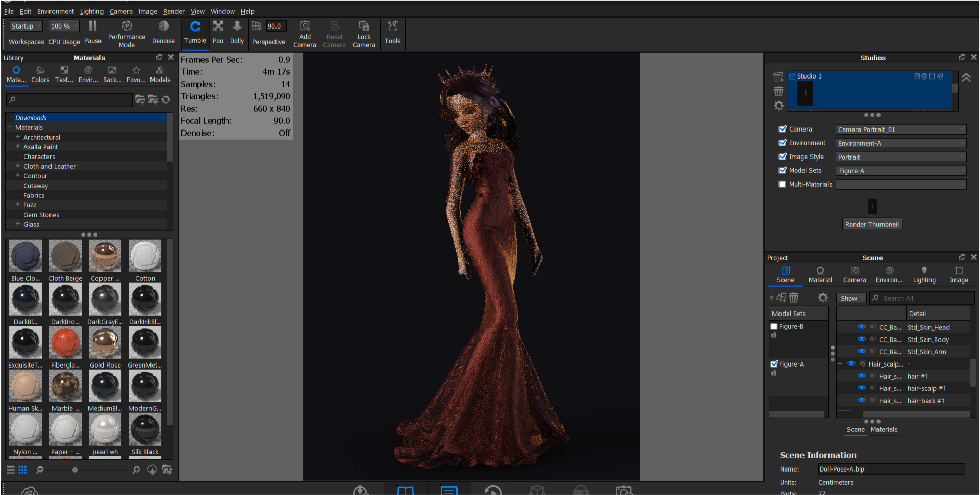
Task: Select the Tumble camera tool
Action: [x=195, y=32]
